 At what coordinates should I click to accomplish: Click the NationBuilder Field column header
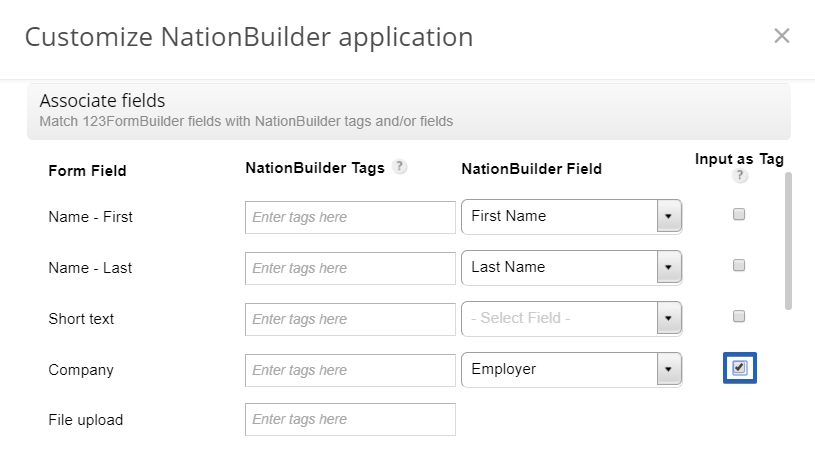point(531,169)
